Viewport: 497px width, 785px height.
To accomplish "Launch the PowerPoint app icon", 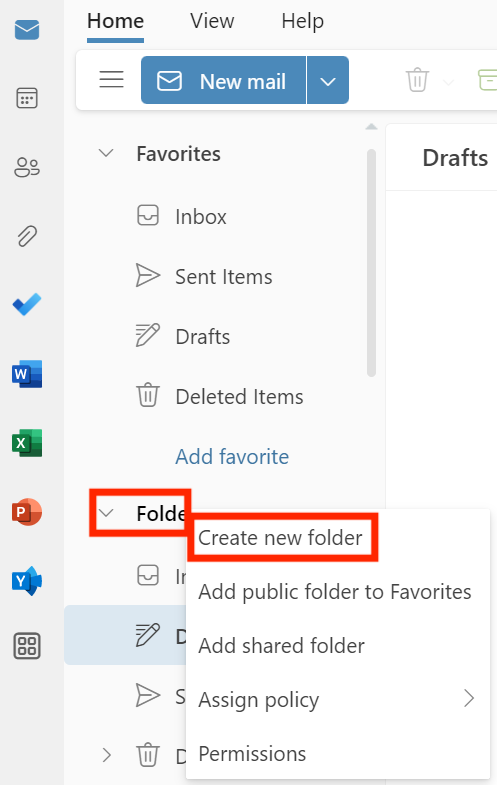I will point(27,512).
